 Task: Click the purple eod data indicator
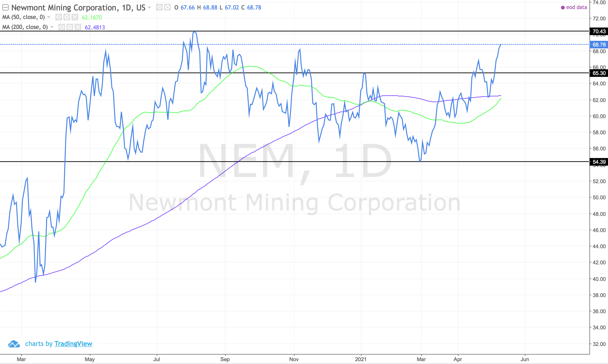point(563,8)
